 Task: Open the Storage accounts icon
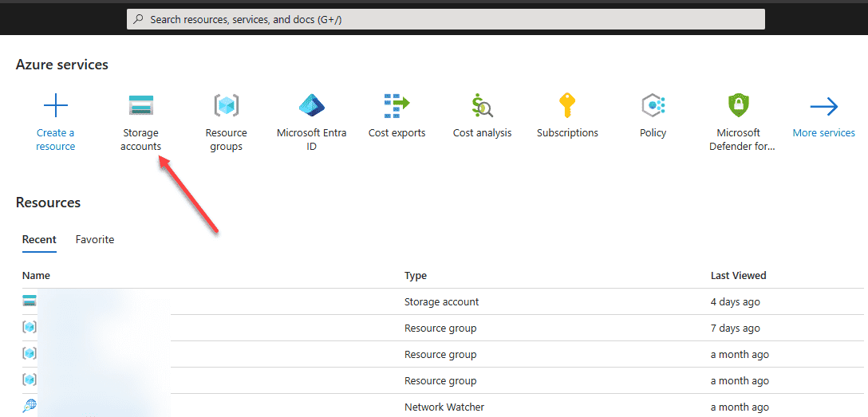pos(140,105)
